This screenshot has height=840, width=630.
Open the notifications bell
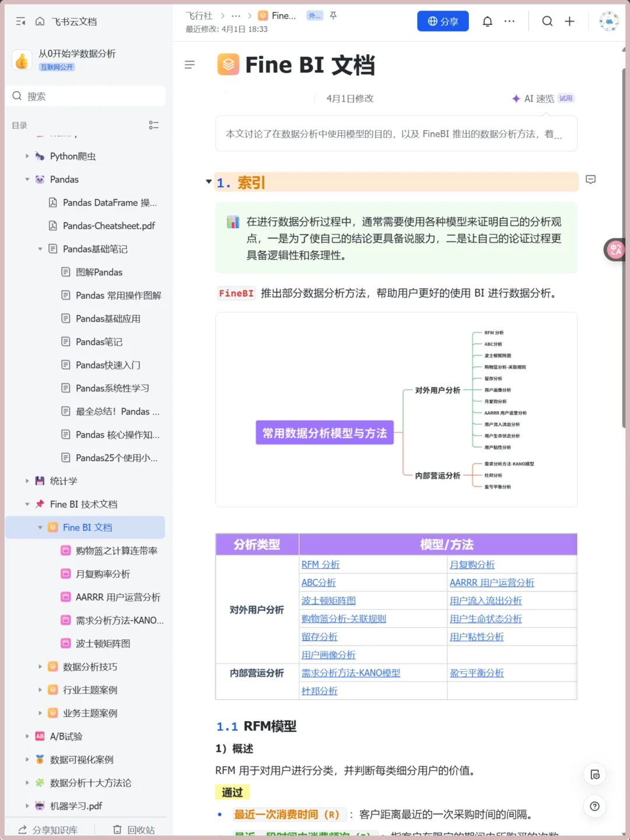pyautogui.click(x=488, y=21)
